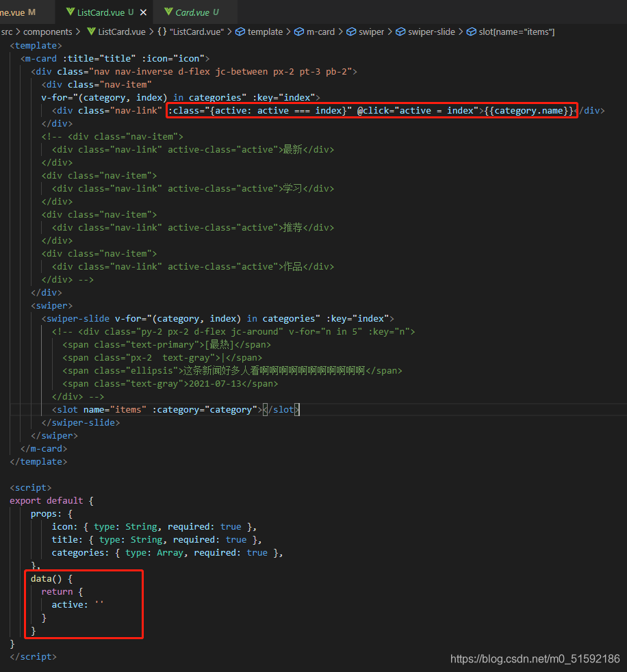Select the slot[name="items"] breadcrumb item
The width and height of the screenshot is (627, 672).
coord(516,31)
